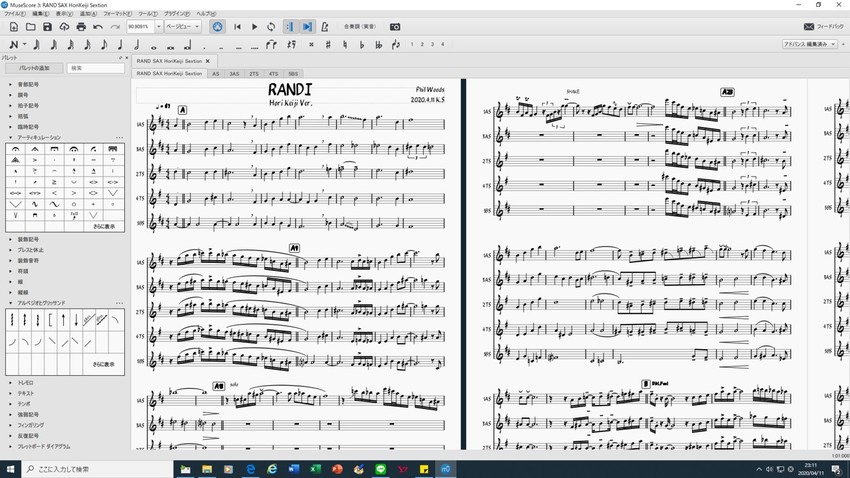Select voice 1 in toolbar
The height and width of the screenshot is (478, 850).
(x=412, y=44)
